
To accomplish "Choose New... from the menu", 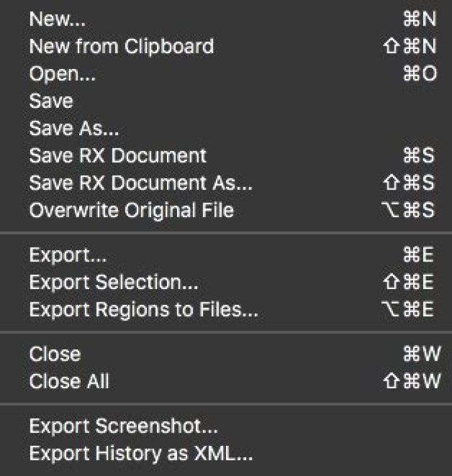I will 57,19.
